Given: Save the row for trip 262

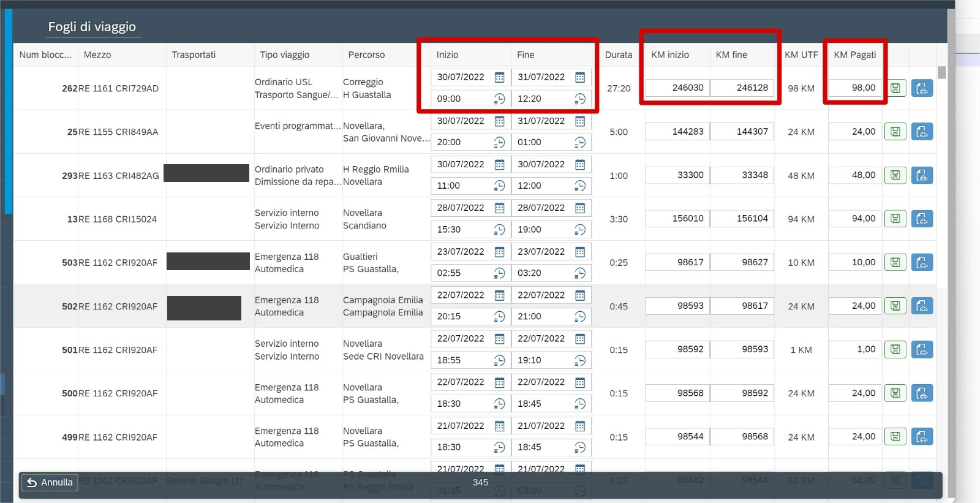Looking at the screenshot, I should coord(895,88).
